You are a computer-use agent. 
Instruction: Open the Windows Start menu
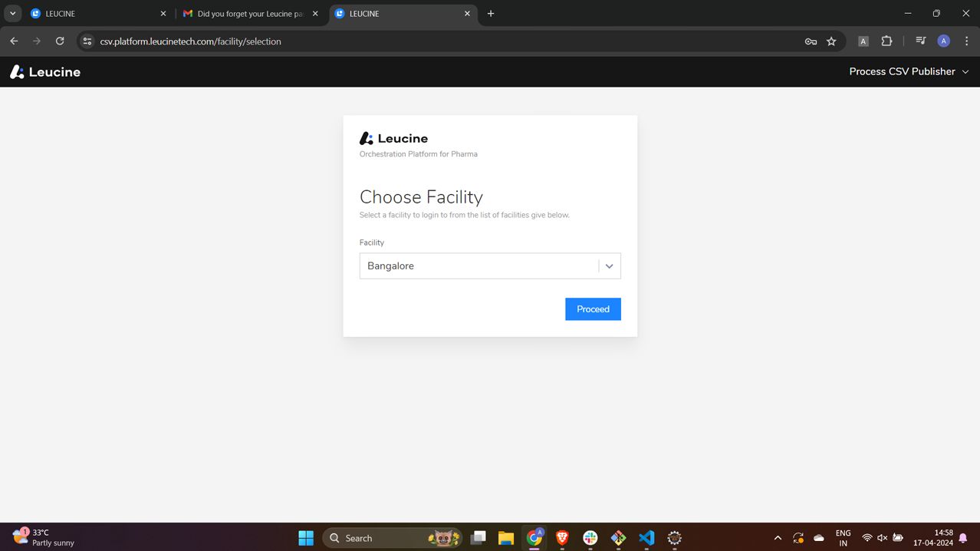click(x=306, y=538)
